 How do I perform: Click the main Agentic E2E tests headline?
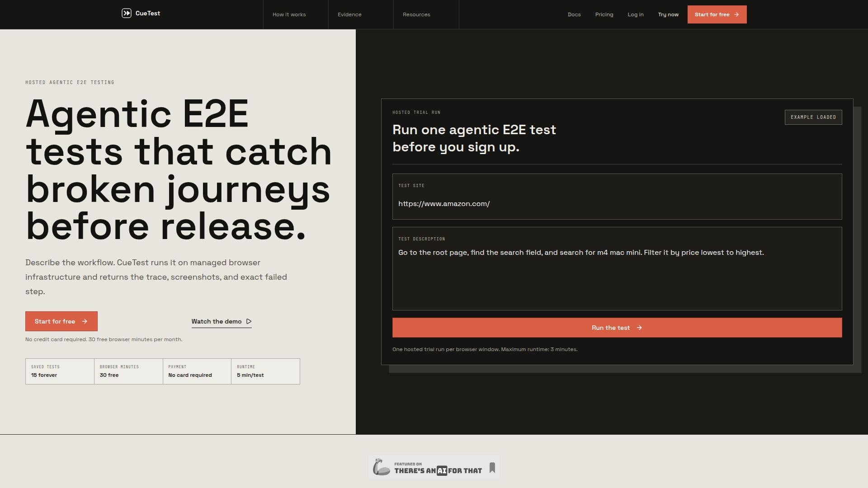[x=179, y=170]
